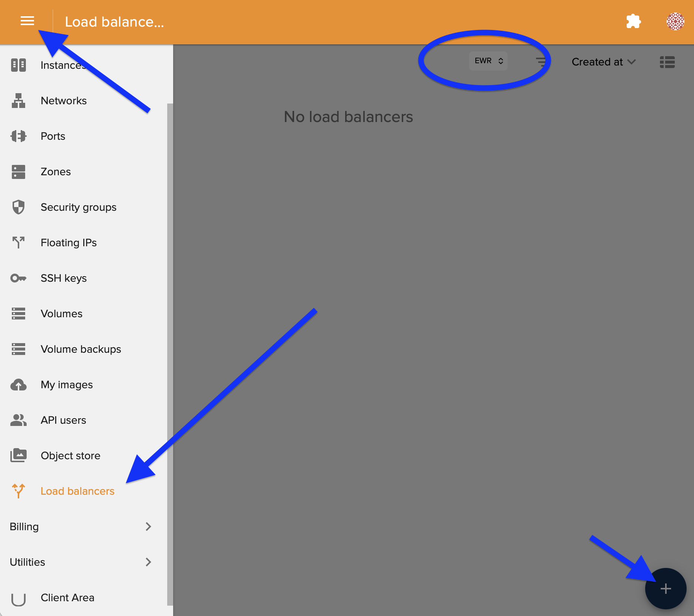Select Load balancers in the sidebar
The width and height of the screenshot is (694, 616).
(x=77, y=491)
